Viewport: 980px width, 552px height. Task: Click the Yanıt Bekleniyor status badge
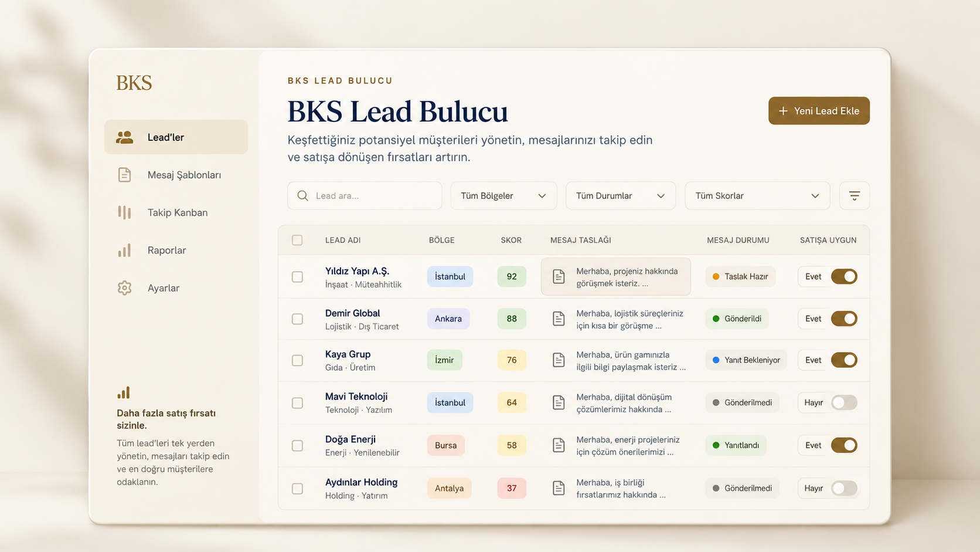pyautogui.click(x=746, y=360)
